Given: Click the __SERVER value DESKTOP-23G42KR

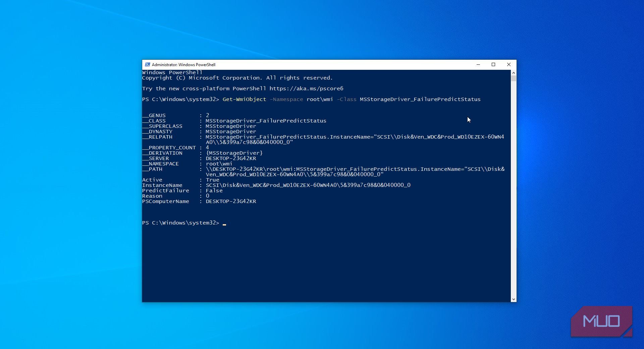Looking at the screenshot, I should tap(231, 158).
